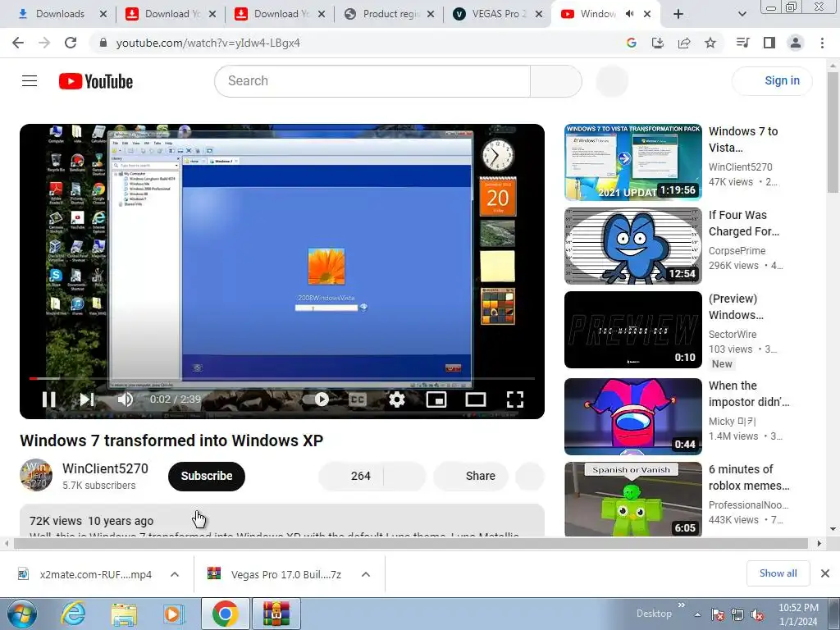Close the downloads bar
The width and height of the screenshot is (840, 630).
(825, 573)
